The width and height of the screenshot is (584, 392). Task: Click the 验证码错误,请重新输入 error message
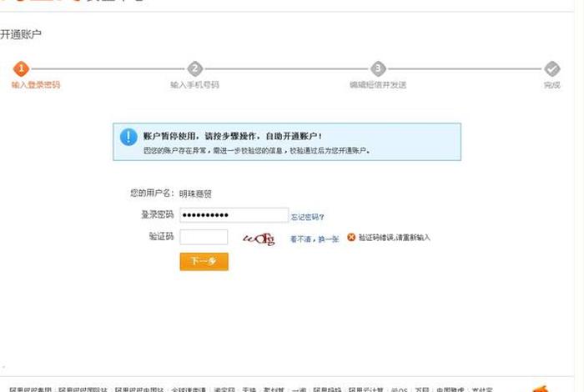pos(394,238)
